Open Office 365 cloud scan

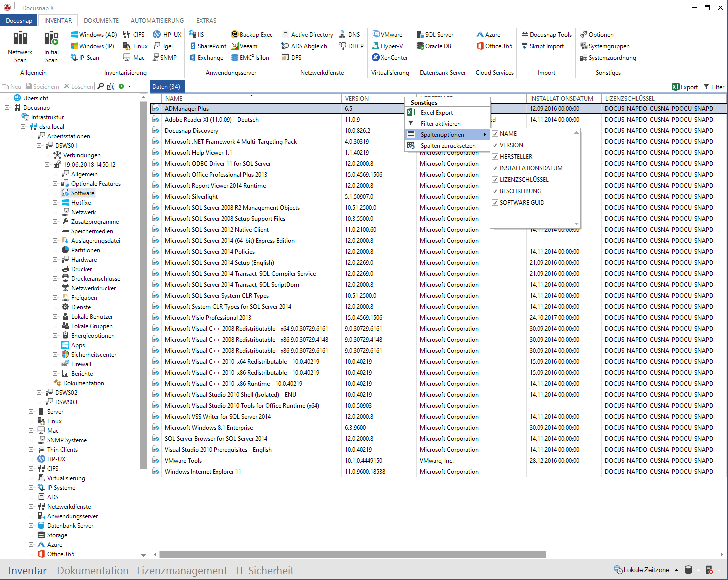click(494, 46)
